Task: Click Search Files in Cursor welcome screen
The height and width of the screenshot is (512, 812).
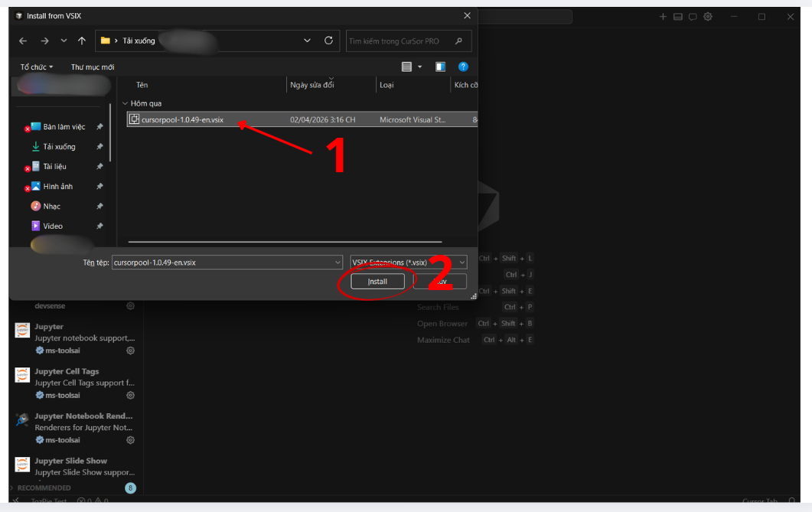Action: (438, 307)
